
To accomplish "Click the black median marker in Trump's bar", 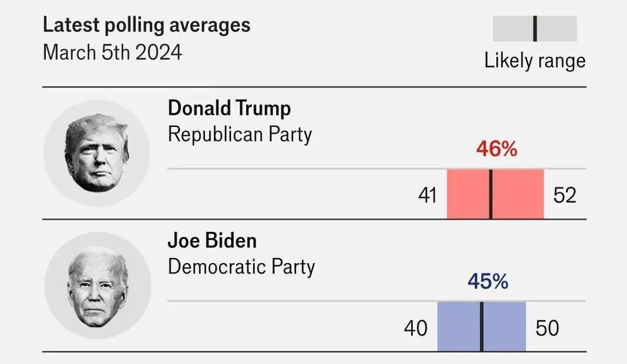I will click(x=491, y=194).
